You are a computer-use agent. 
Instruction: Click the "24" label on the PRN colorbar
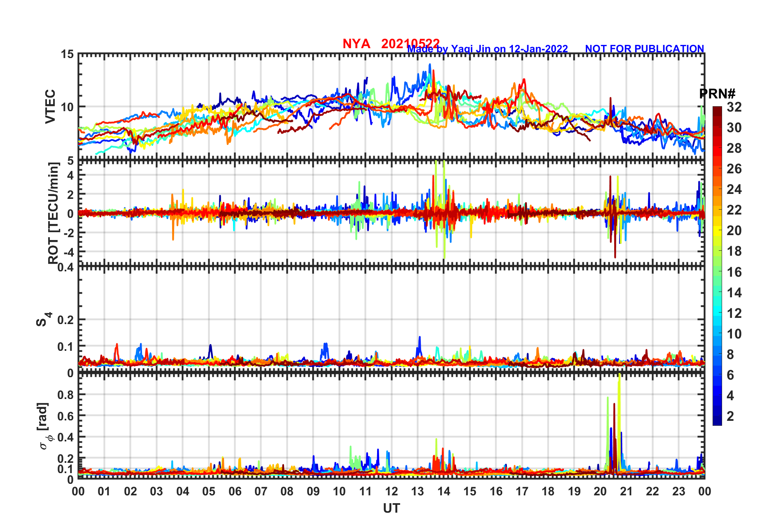coord(734,189)
